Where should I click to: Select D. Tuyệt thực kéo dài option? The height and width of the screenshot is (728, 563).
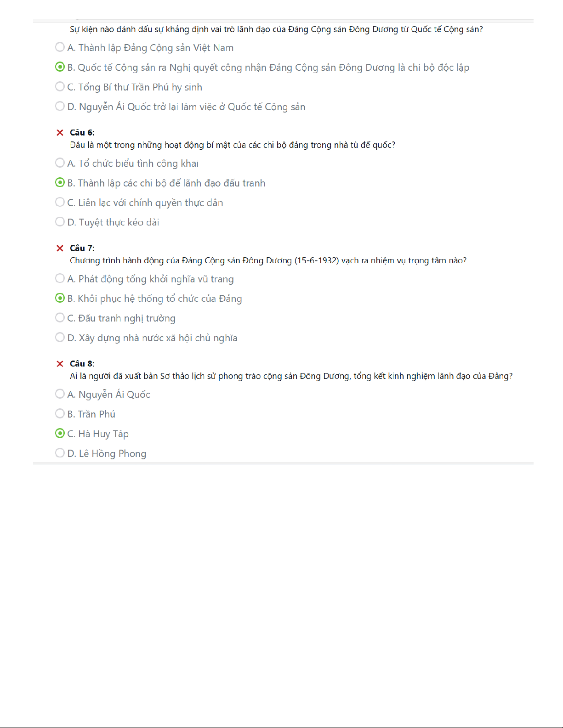coord(60,222)
